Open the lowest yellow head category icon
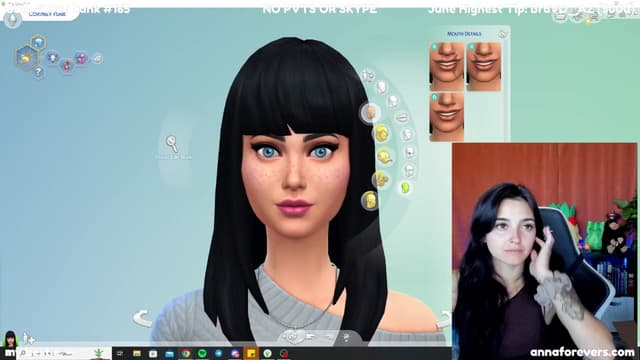The image size is (640, 360). (370, 201)
